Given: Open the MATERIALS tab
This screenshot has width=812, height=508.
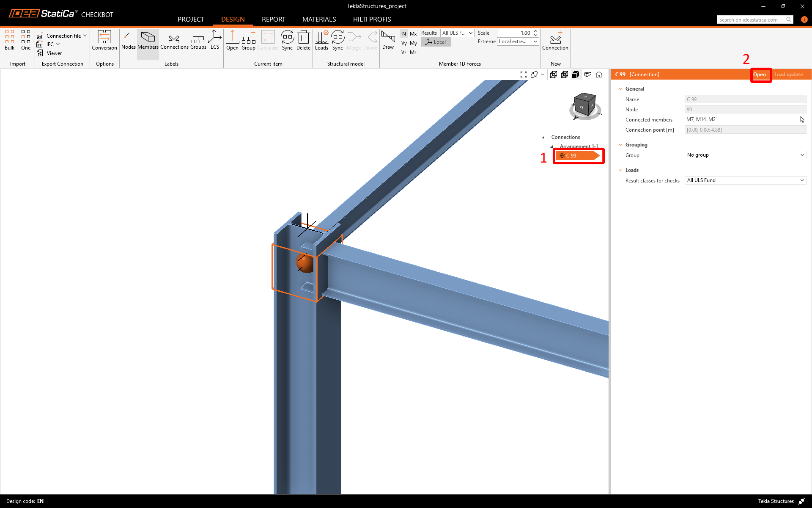Looking at the screenshot, I should (319, 19).
